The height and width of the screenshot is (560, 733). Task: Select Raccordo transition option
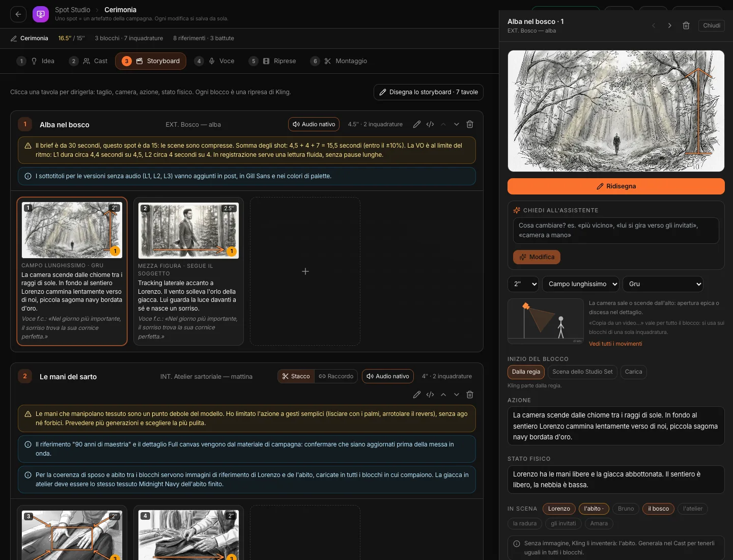click(x=336, y=376)
